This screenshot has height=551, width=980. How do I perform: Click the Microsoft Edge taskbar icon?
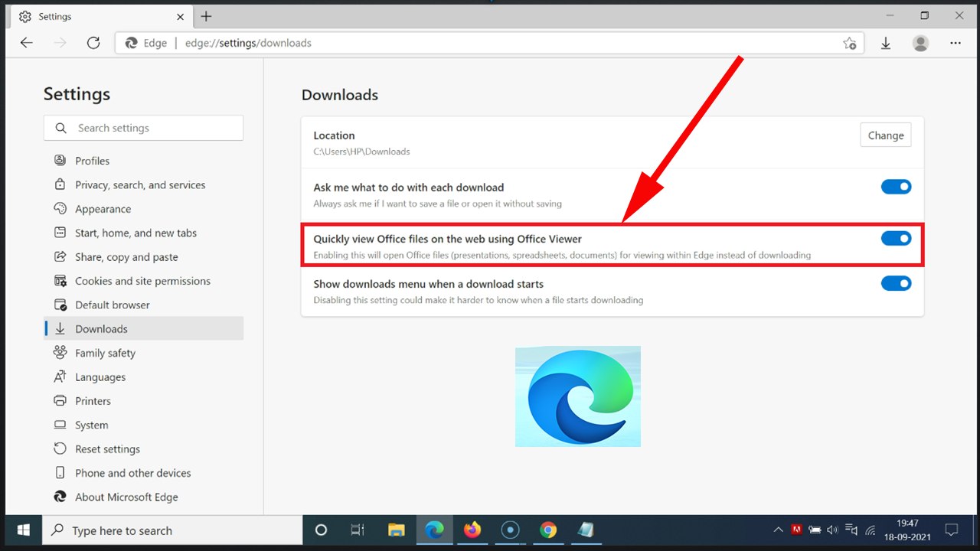click(434, 530)
